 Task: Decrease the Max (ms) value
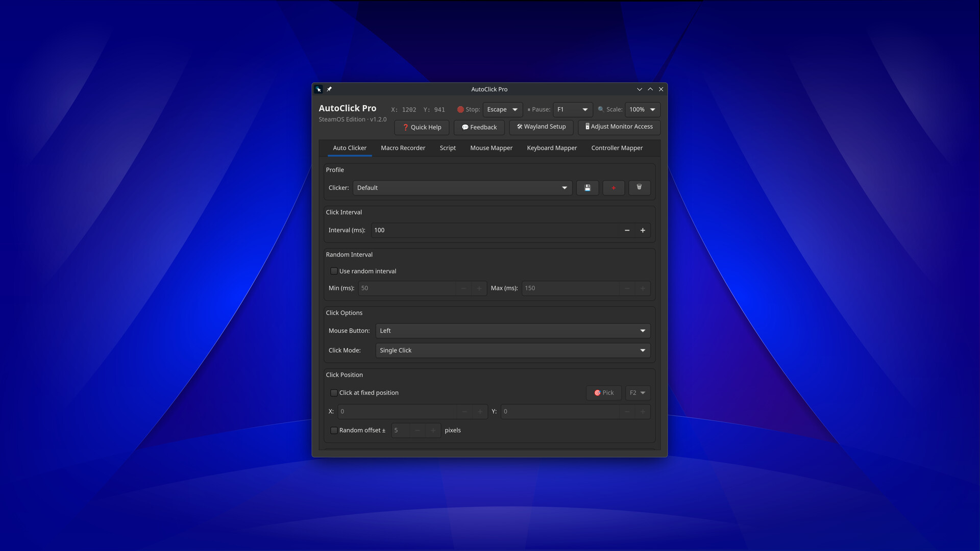pos(627,288)
